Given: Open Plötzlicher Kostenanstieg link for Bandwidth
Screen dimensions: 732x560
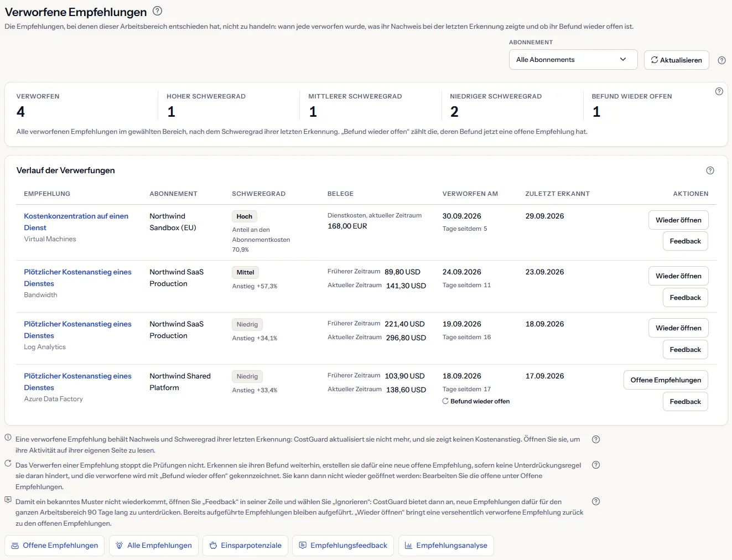Looking at the screenshot, I should tap(78, 278).
